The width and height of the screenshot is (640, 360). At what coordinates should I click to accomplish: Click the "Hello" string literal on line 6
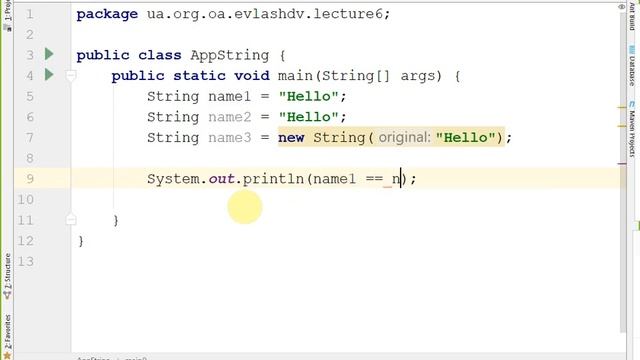click(309, 117)
